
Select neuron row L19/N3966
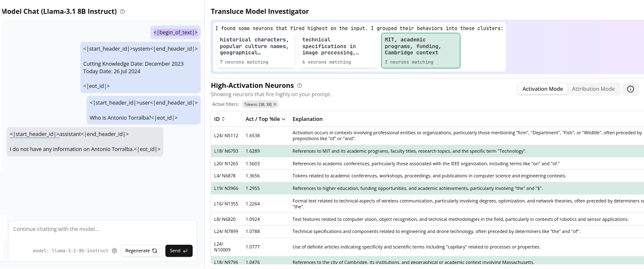tap(377, 188)
